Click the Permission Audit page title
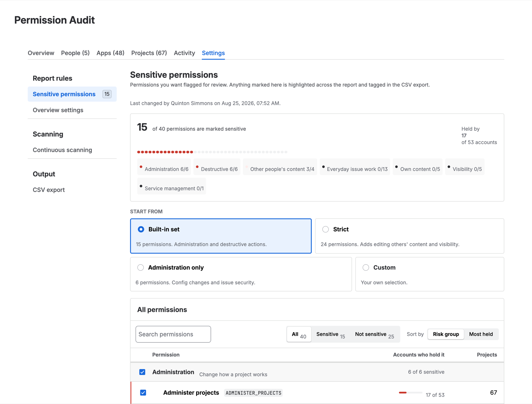Screen dimensions: 532x404 55,20
